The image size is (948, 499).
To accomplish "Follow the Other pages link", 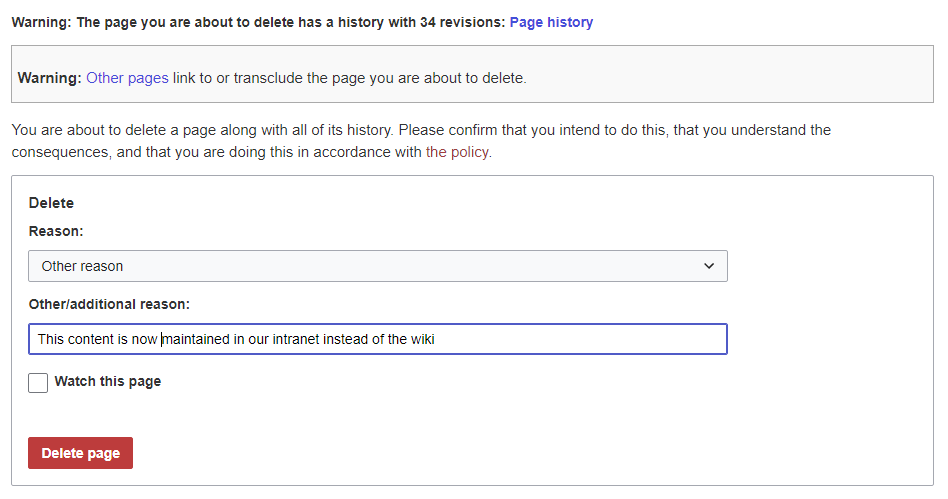I will (127, 77).
